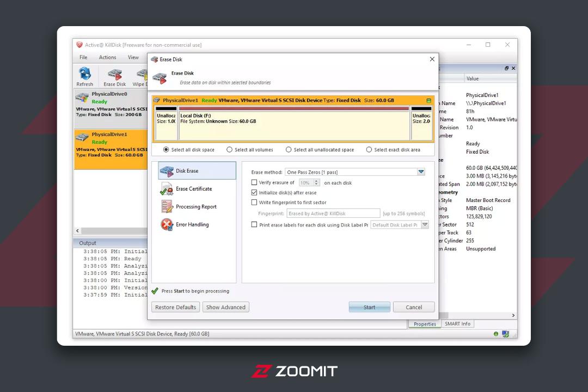Click the network computer icon in the status bar
Image resolution: width=588 pixels, height=392 pixels.
[505, 334]
